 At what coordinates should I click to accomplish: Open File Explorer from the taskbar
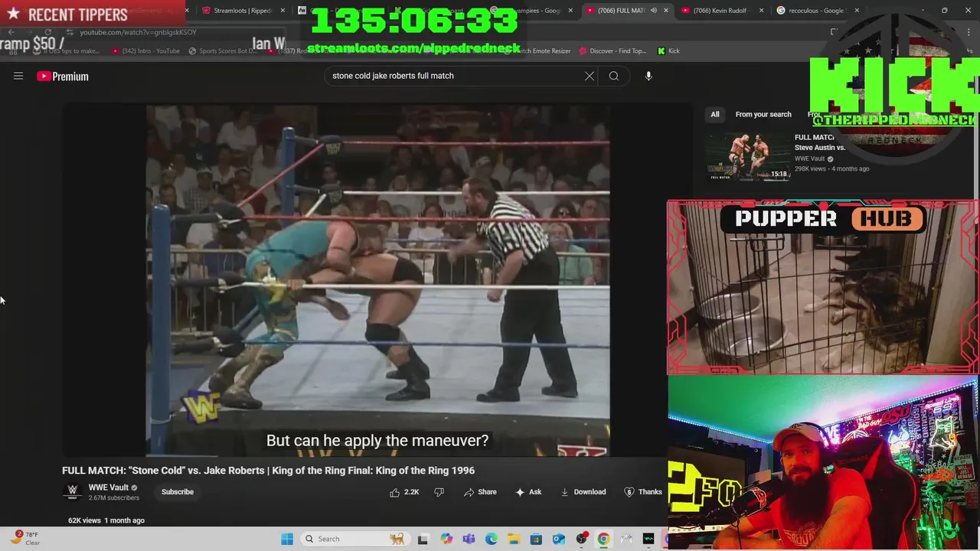click(514, 539)
